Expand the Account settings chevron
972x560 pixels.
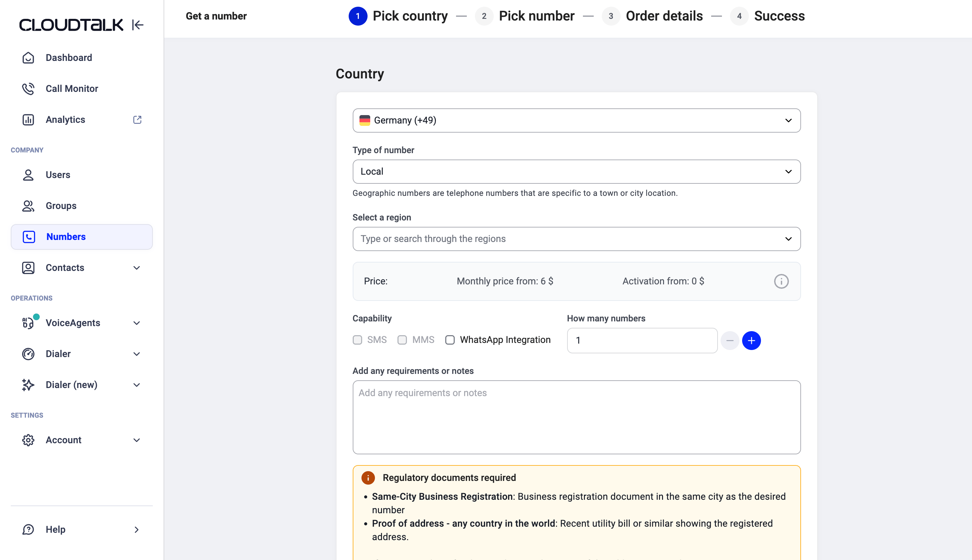pos(137,440)
